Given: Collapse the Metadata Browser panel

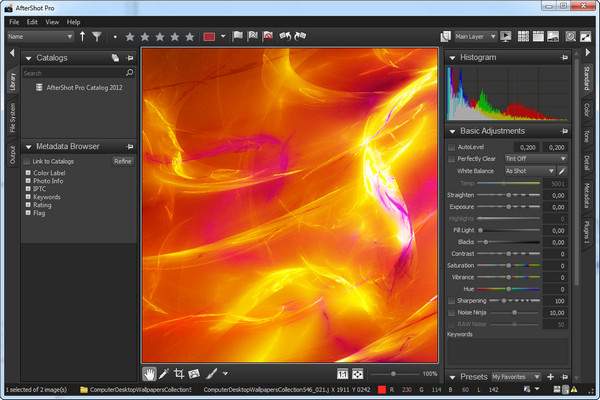Looking at the screenshot, I should tap(27, 146).
